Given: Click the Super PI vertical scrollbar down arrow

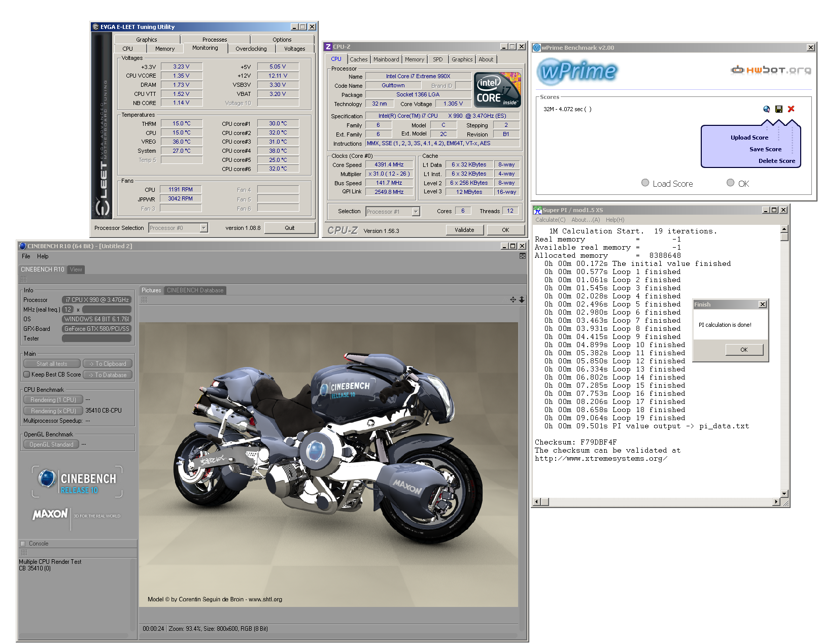Looking at the screenshot, I should (784, 494).
